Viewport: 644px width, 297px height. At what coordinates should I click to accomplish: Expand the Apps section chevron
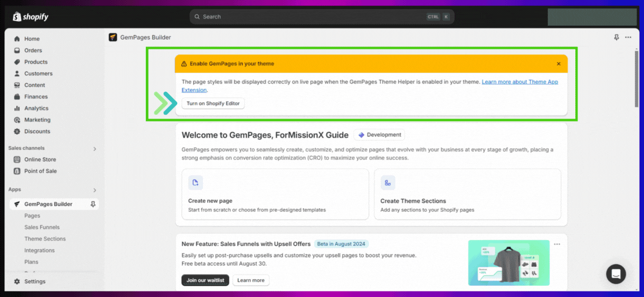pos(94,190)
